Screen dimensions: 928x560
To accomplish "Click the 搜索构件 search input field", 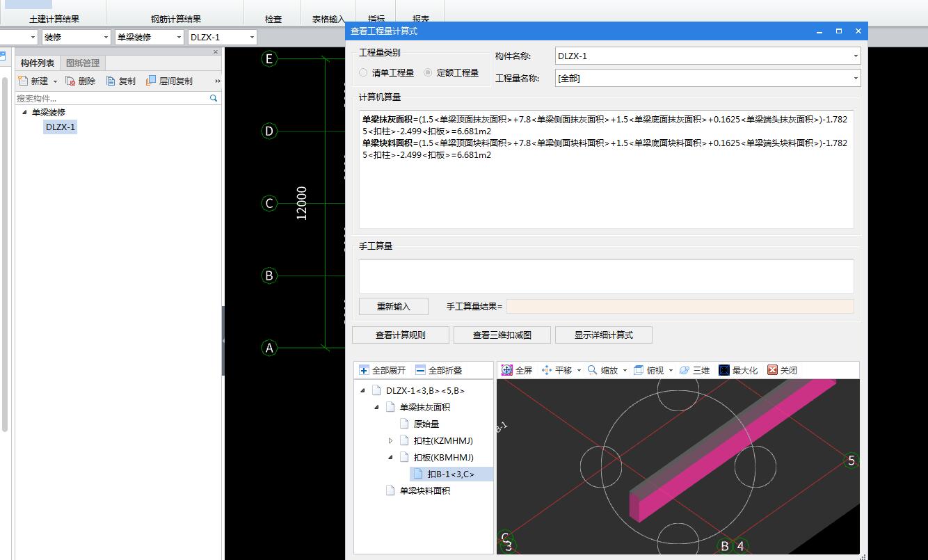I will click(x=111, y=99).
